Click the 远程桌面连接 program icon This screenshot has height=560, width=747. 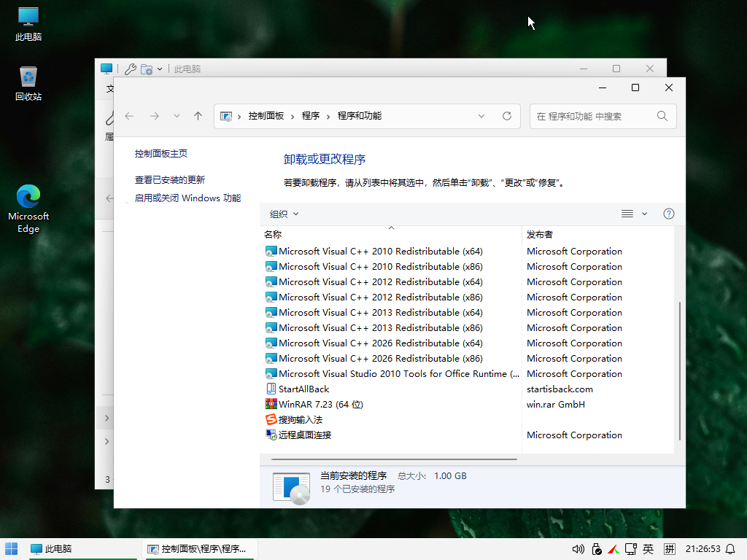click(x=271, y=435)
